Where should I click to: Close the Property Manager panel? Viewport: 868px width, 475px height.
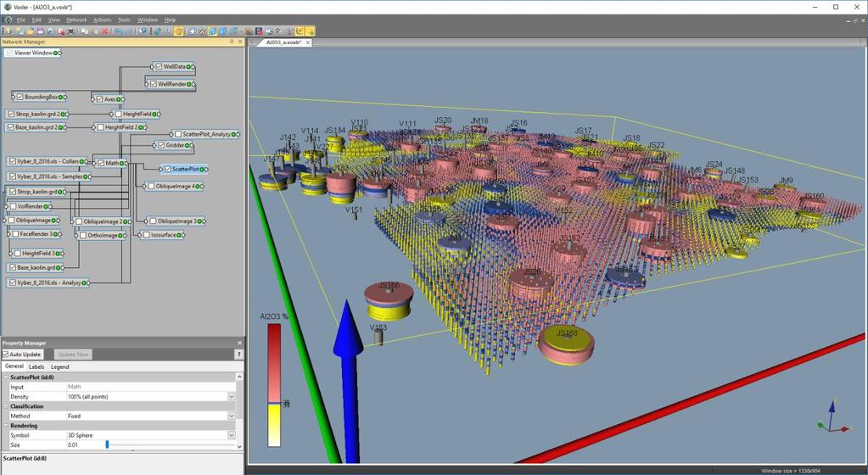(x=239, y=343)
